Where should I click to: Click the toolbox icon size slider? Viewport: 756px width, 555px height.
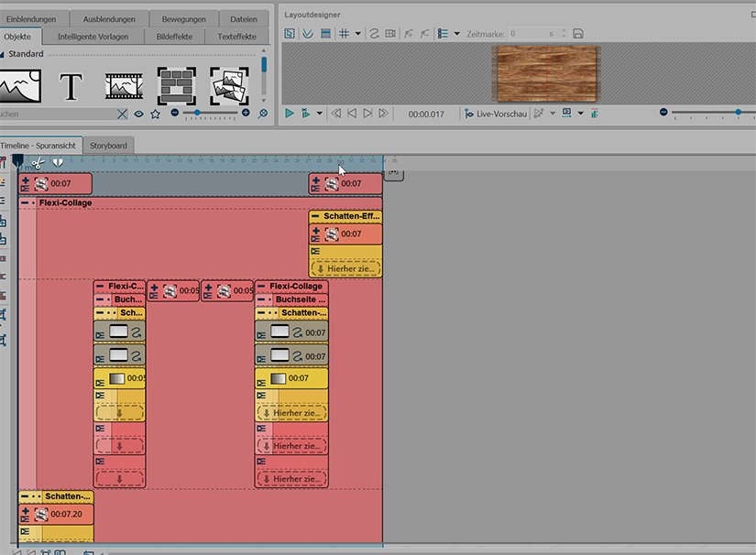point(198,114)
